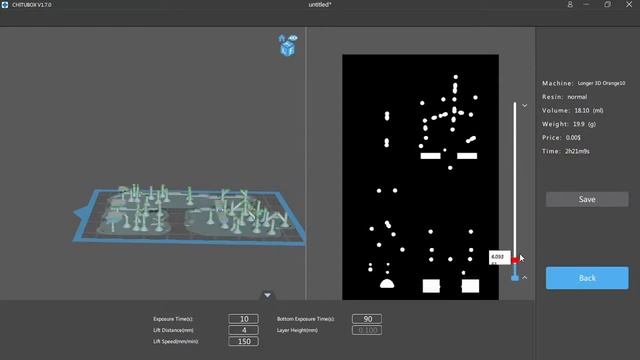640x360 pixels.
Task: Edit the Bottom Exposure Time field showing 90
Action: 367,319
